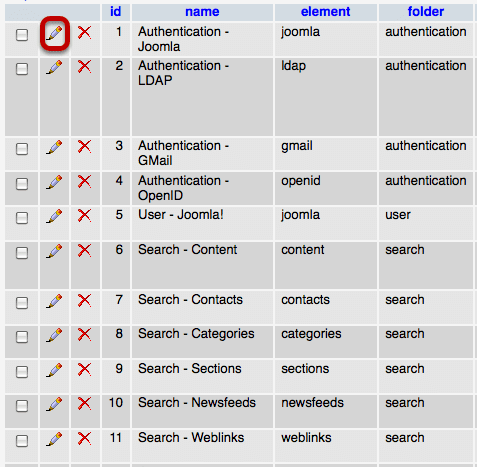Delete the Search - Content row
Viewport: 477px width, 467px height.
[x=84, y=251]
